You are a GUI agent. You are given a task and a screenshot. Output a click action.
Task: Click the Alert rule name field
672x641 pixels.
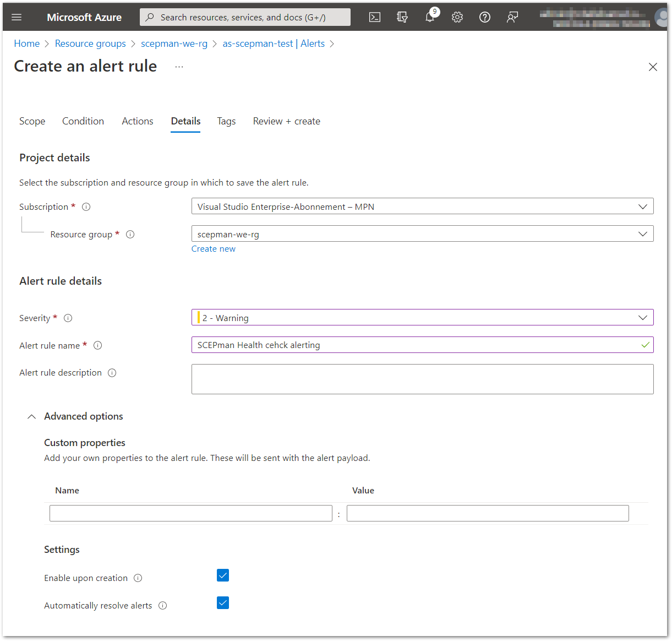click(x=422, y=345)
